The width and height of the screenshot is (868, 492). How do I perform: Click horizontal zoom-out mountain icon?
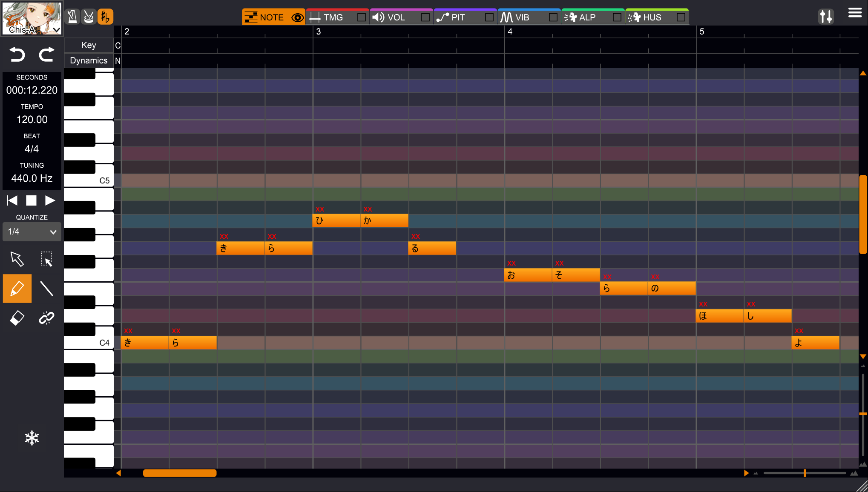pos(756,473)
